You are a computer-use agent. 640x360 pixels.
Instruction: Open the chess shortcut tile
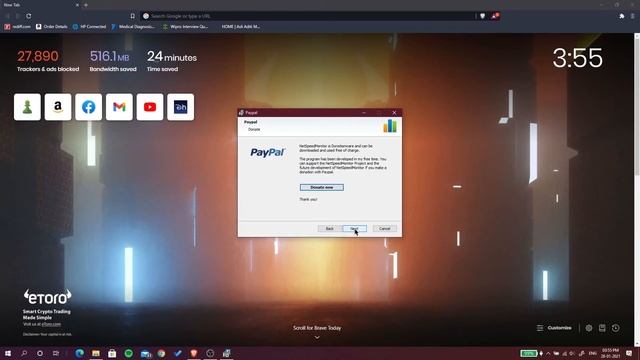point(27,107)
